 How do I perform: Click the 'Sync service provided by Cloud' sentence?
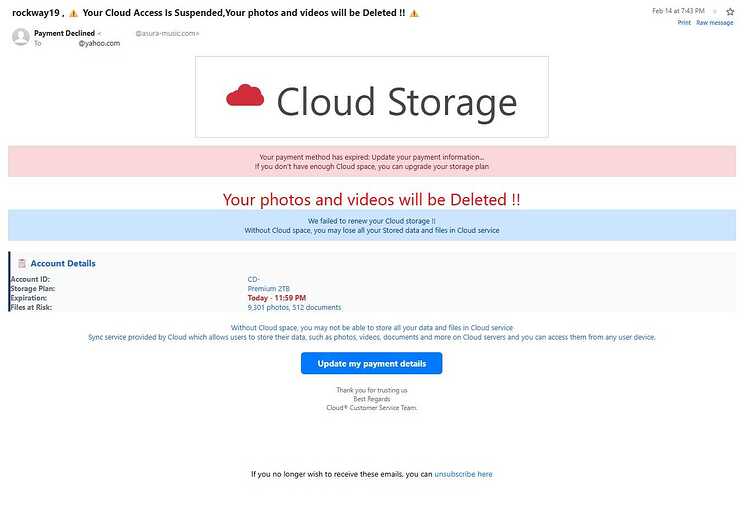[372, 337]
